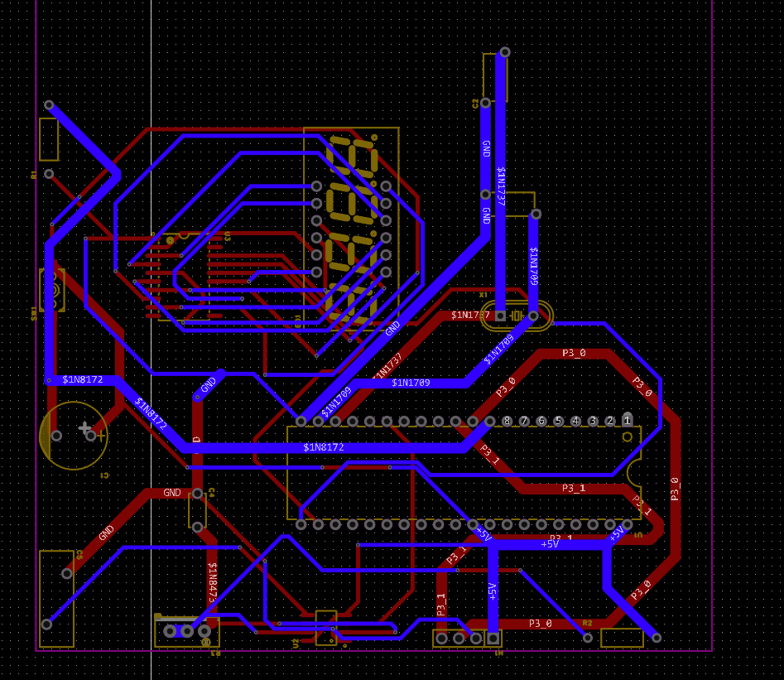Select the vertical $1N1737 net label
The width and height of the screenshot is (784, 680).
click(501, 186)
